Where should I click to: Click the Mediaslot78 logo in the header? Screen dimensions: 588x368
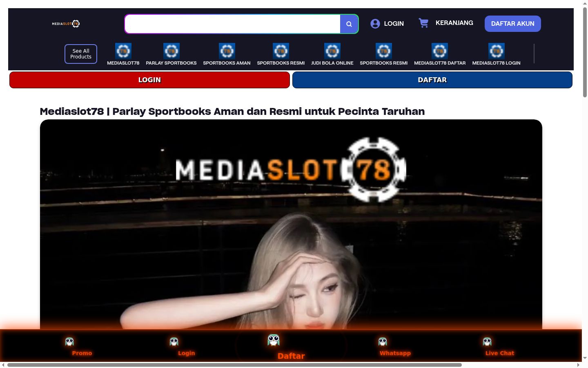(x=66, y=24)
